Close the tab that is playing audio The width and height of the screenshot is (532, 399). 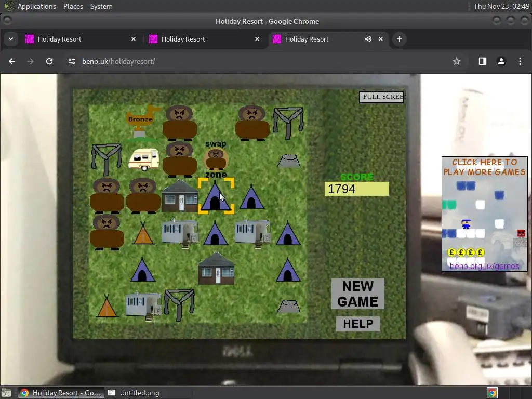coord(381,39)
